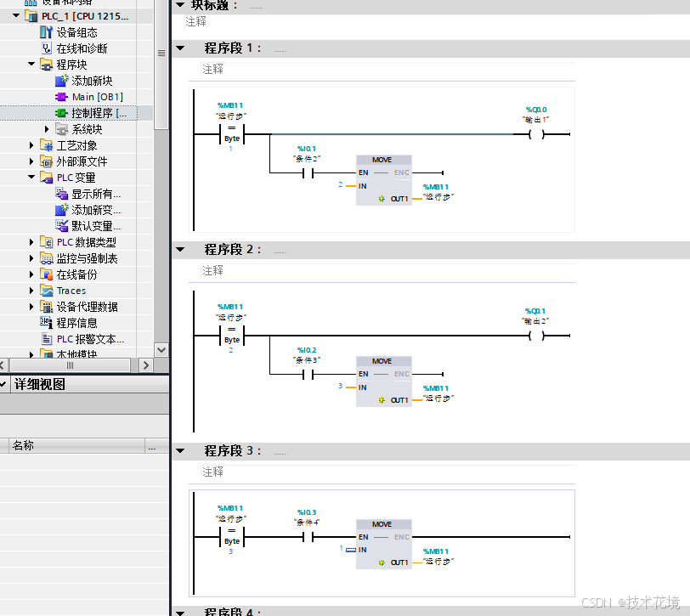Screen dimensions: 690x616
Task: Expand the Traces tree node
Action: pos(31,291)
